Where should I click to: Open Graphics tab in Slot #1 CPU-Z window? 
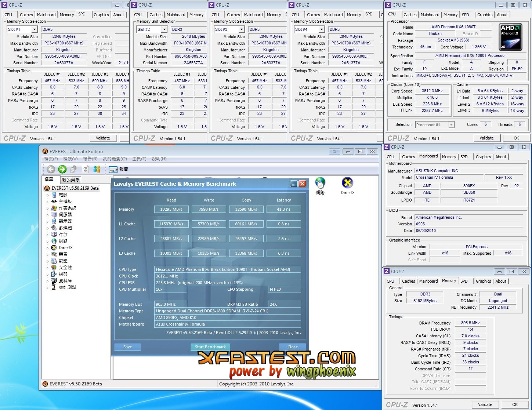pos(101,15)
